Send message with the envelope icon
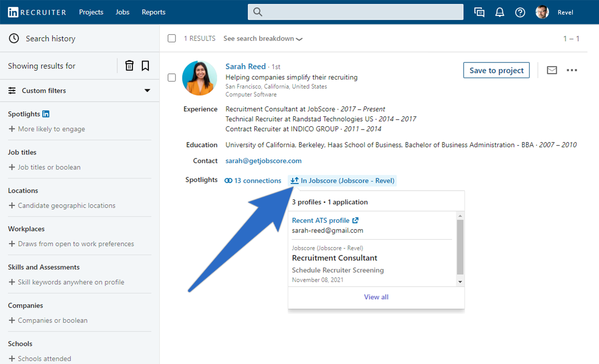Viewport: 599px width, 364px height. (552, 70)
